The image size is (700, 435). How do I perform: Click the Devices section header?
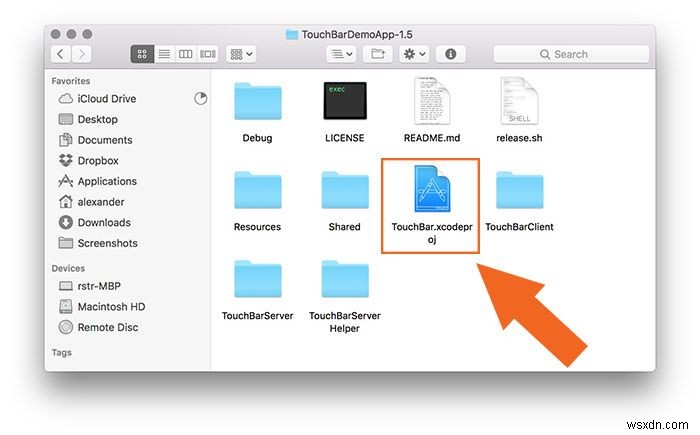point(68,268)
